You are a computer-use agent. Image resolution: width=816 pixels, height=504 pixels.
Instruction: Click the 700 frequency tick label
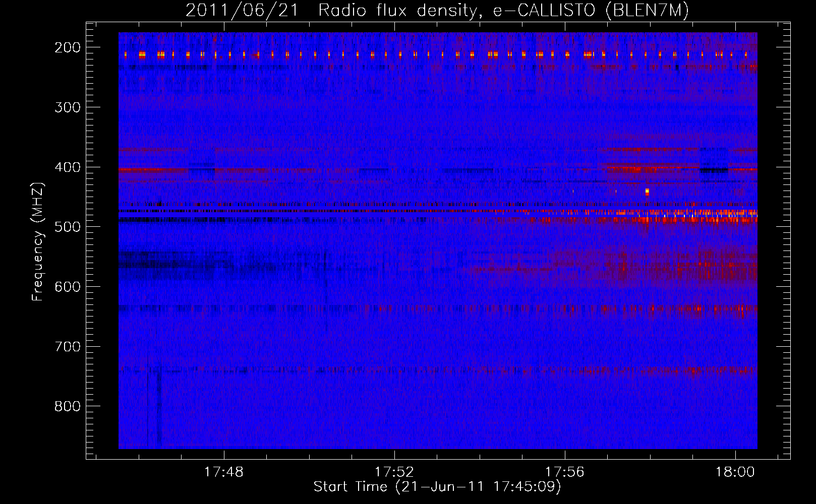point(67,347)
